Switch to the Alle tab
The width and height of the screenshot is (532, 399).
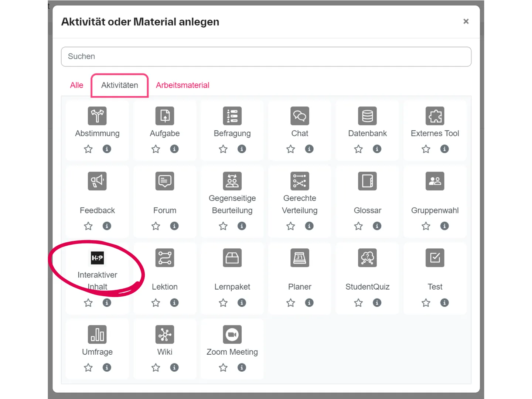76,85
